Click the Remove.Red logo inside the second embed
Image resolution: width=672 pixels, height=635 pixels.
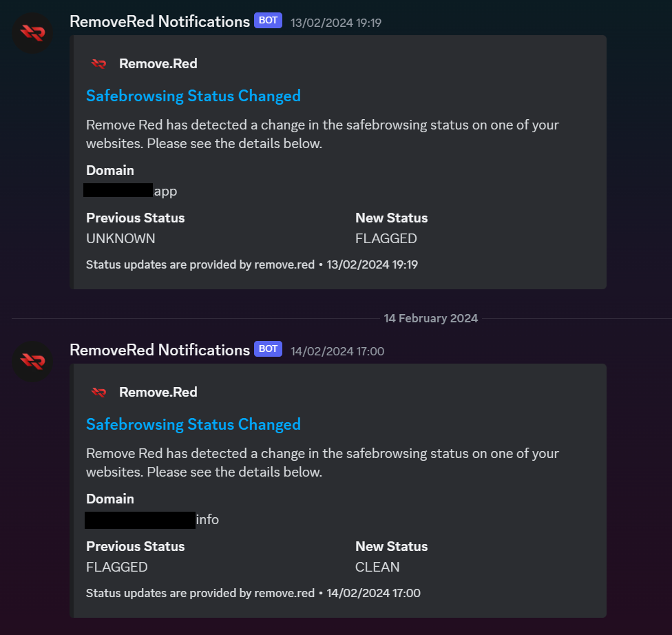[98, 393]
